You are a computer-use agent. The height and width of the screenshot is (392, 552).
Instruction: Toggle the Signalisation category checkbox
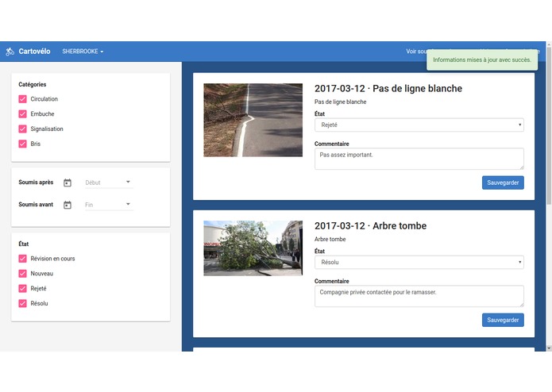point(22,129)
